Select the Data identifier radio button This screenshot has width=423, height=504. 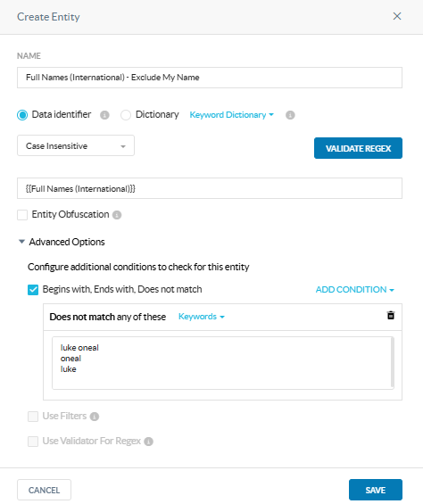[22, 115]
